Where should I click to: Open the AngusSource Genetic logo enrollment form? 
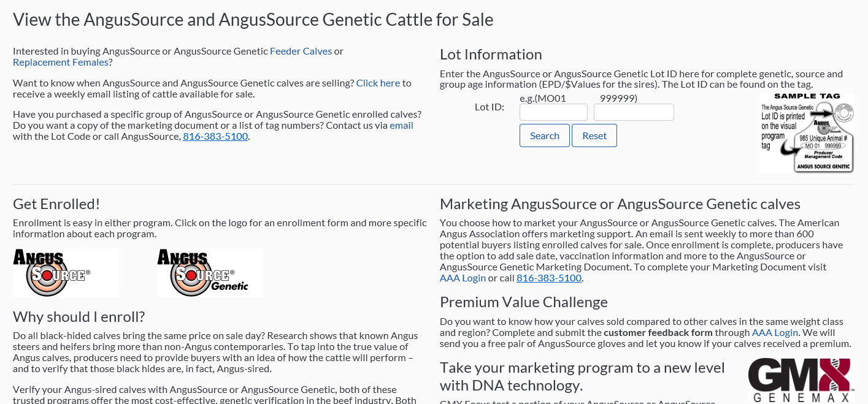[x=210, y=273]
